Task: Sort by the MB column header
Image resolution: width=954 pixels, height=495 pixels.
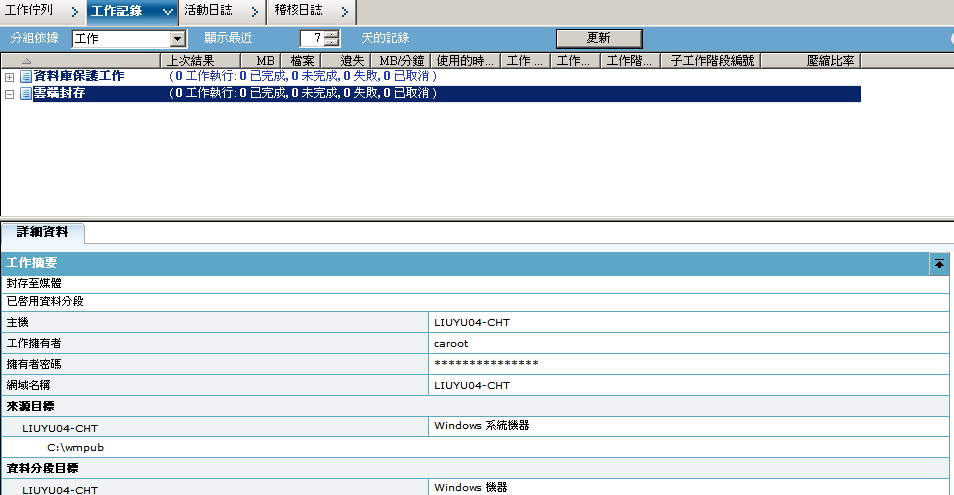Action: tap(260, 61)
